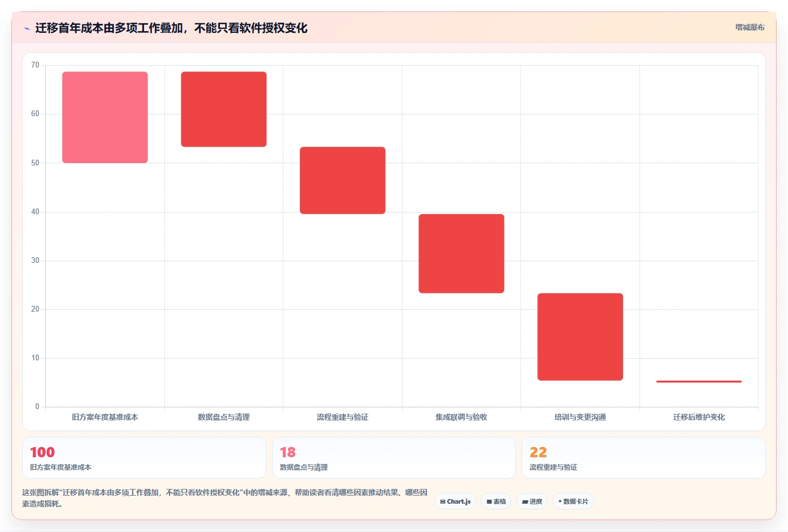
Task: Click the x-axis label 数据盘点与清理
Action: (224, 417)
